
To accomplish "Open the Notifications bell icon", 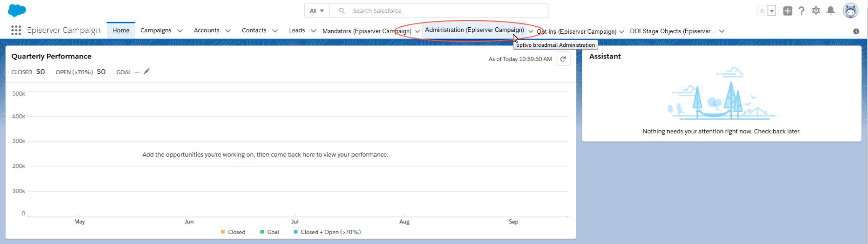I will [830, 11].
